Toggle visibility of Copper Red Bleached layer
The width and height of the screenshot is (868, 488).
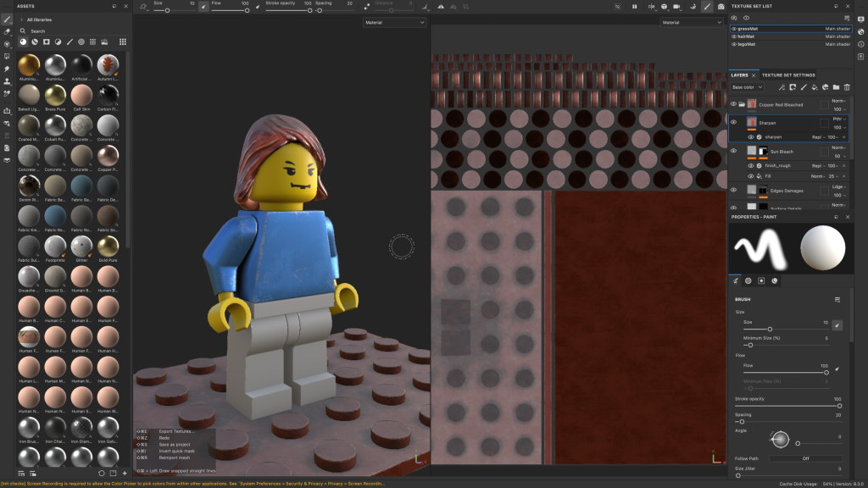[x=733, y=104]
